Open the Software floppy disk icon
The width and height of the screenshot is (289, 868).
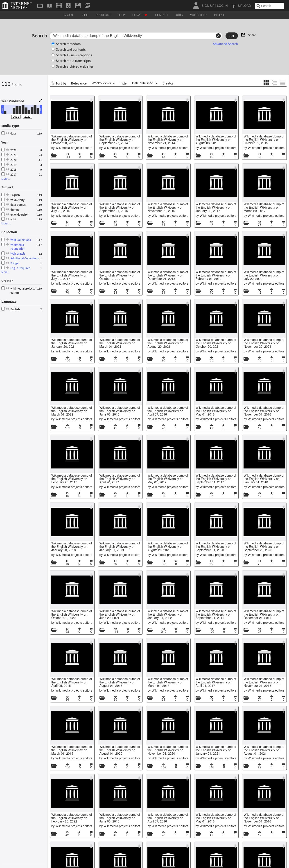(78, 5)
